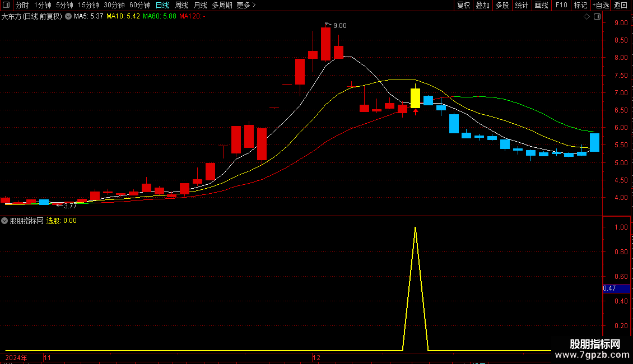Image resolution: width=633 pixels, height=364 pixels.
Task: Switch to 分时 intraday view
Action: [x=22, y=5]
